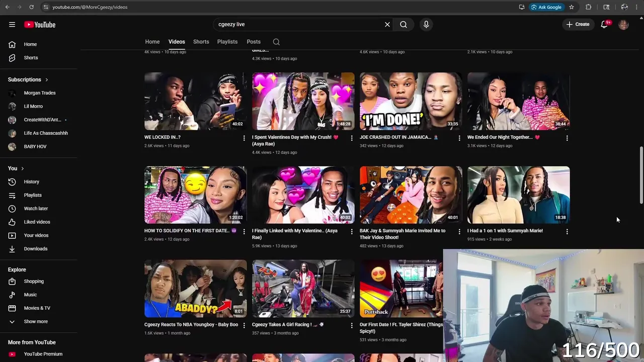This screenshot has height=362, width=644.
Task: Open the account avatar menu
Action: (623, 24)
